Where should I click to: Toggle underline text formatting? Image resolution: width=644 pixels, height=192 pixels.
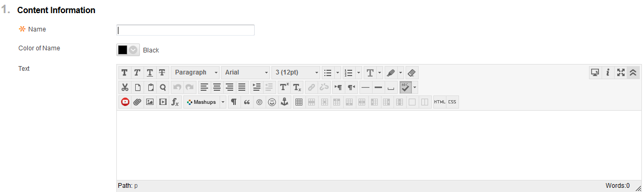click(150, 72)
